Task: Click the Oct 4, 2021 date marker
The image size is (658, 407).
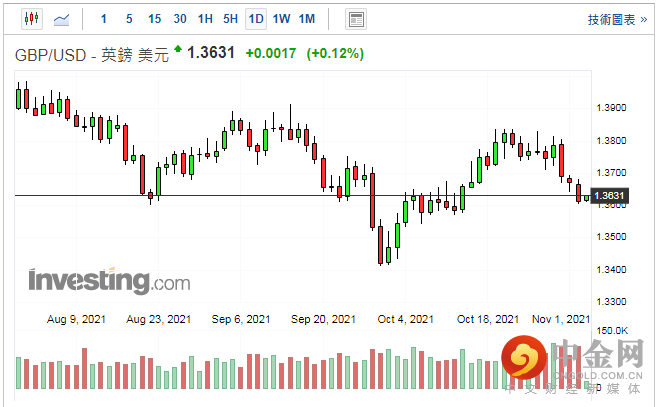Action: (x=406, y=319)
